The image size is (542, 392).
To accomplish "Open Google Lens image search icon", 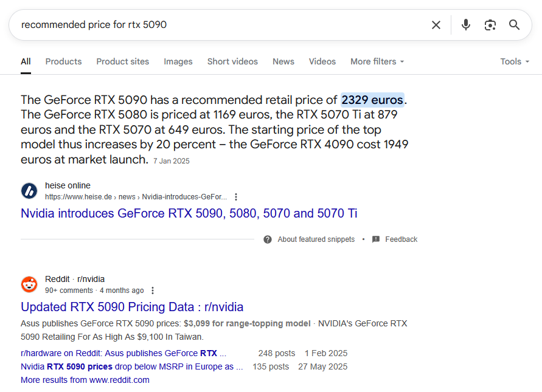I will tap(490, 25).
